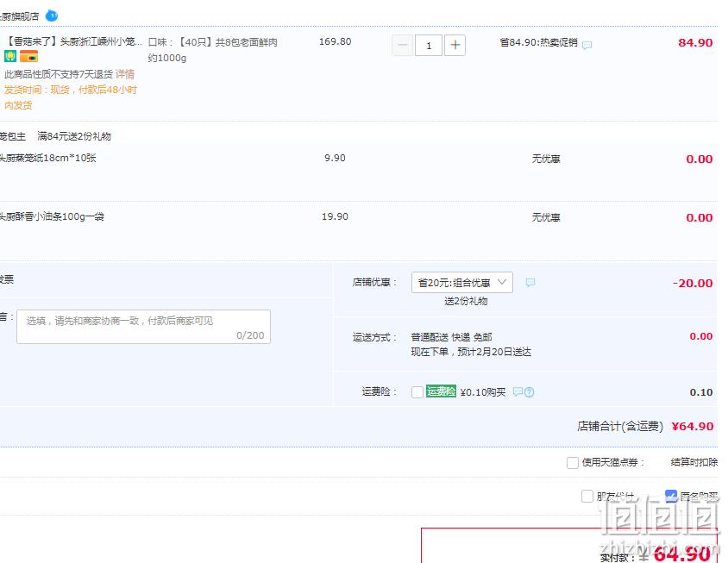Click the -20.00 discount amount
The image size is (728, 563).
pyautogui.click(x=693, y=283)
